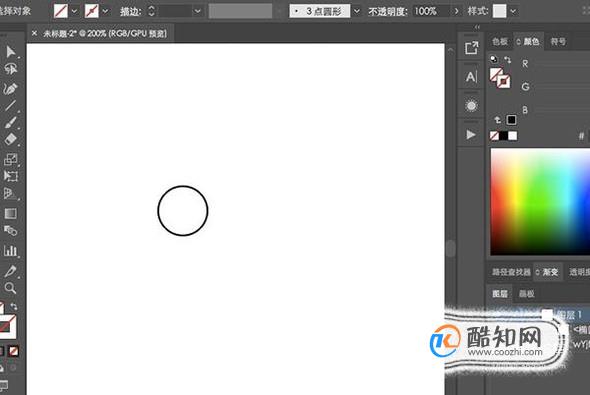Collapse panels with the double-arrow icon

477,27
